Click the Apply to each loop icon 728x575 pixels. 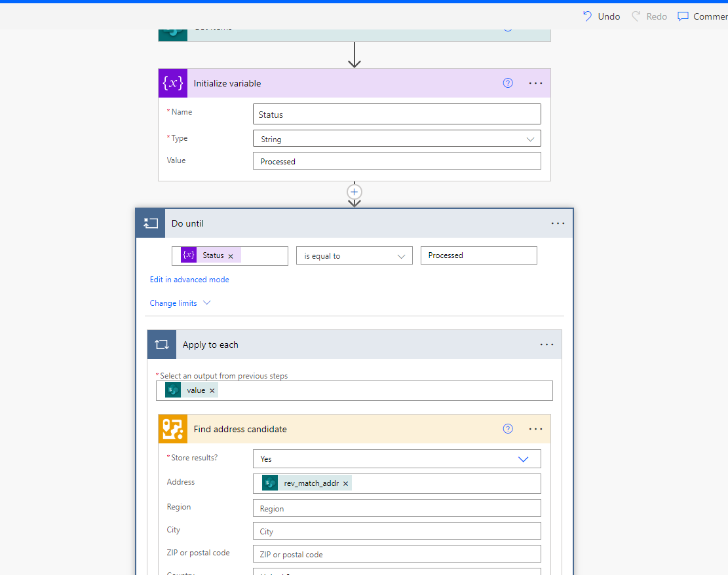click(162, 344)
